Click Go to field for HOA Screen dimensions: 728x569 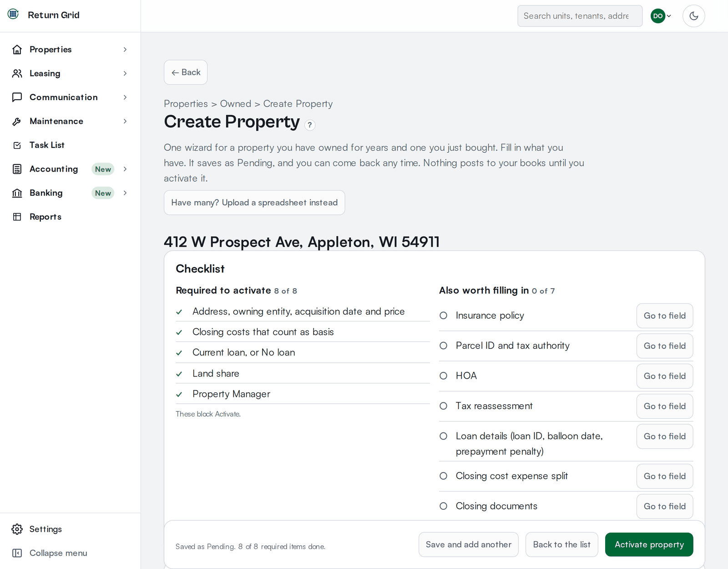click(665, 376)
